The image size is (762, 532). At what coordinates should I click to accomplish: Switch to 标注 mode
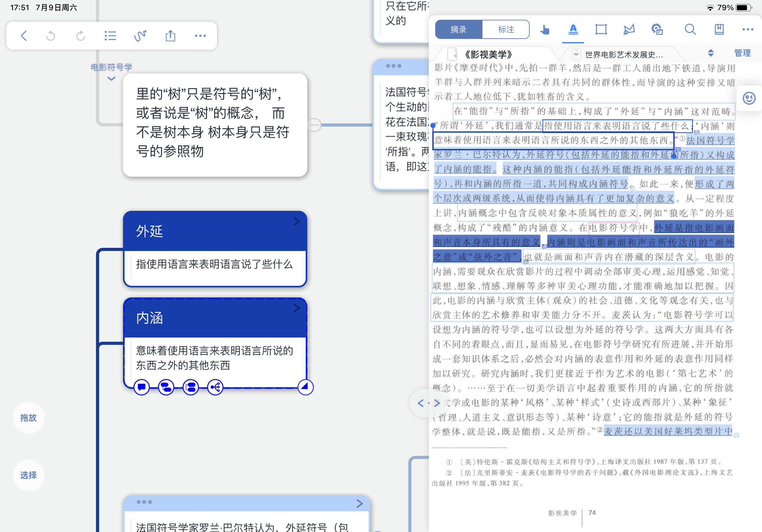click(505, 30)
